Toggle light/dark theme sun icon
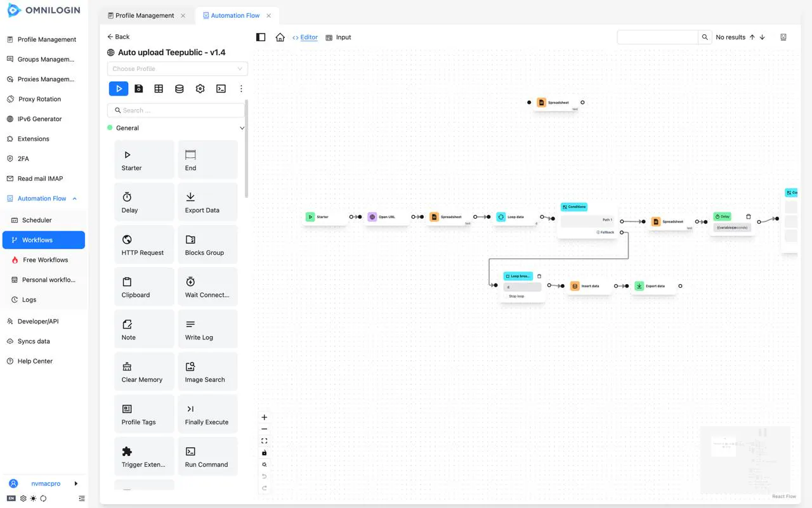 (x=33, y=498)
